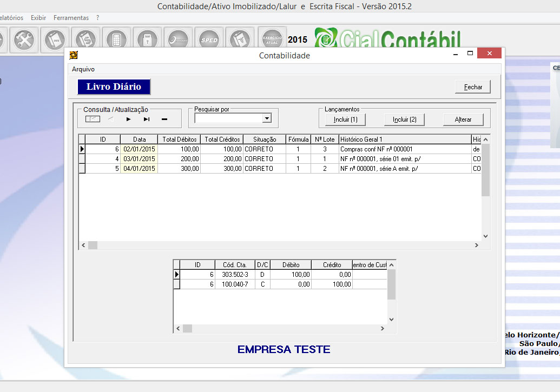The image size is (560, 392).
Task: Click the Alterar button
Action: tap(463, 119)
